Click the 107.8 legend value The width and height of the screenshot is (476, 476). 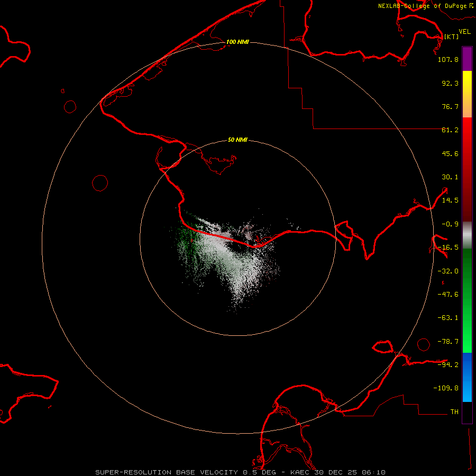click(x=448, y=59)
